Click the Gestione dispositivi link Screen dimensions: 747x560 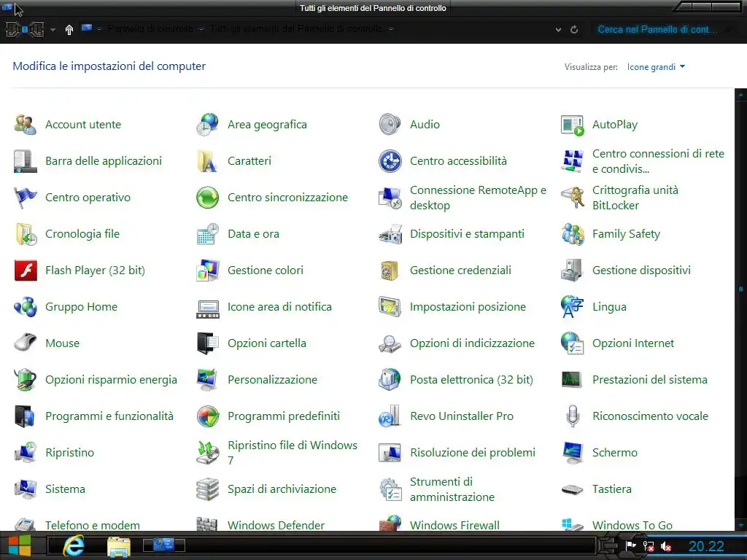pyautogui.click(x=641, y=271)
